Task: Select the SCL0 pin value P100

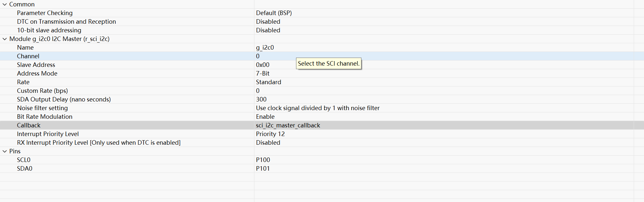Action: pos(444,160)
